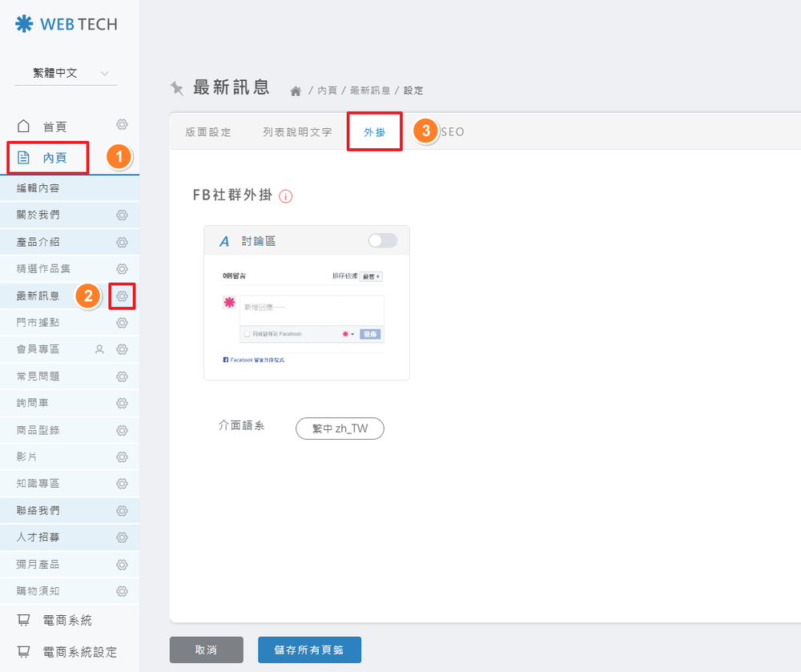Select the 列表說明文字 tab

pos(297,132)
